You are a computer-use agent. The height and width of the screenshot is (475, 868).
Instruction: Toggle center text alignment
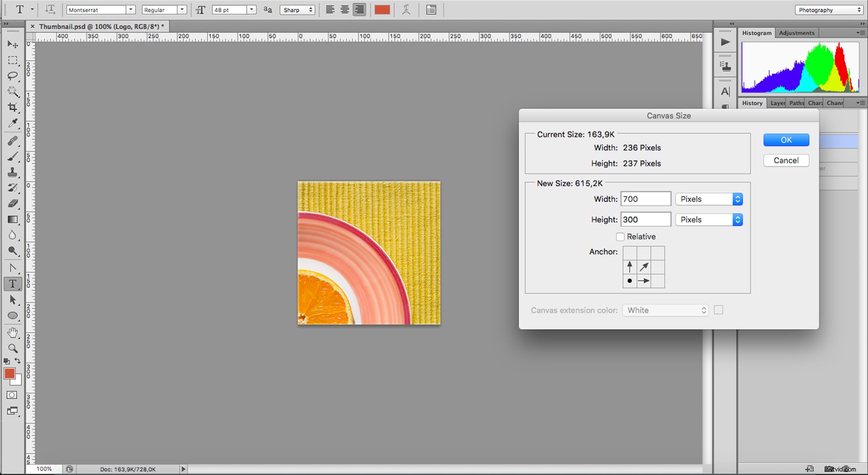[344, 9]
